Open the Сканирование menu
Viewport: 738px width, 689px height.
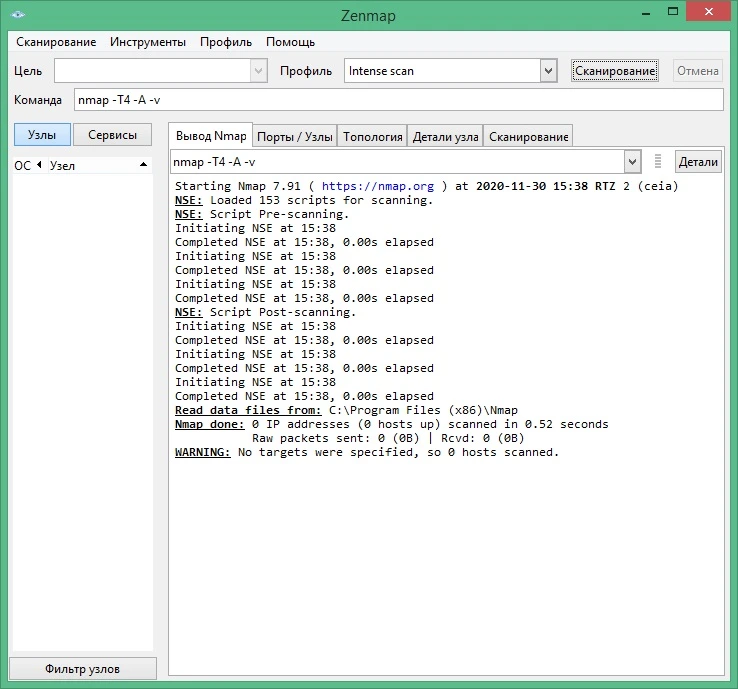(x=56, y=42)
